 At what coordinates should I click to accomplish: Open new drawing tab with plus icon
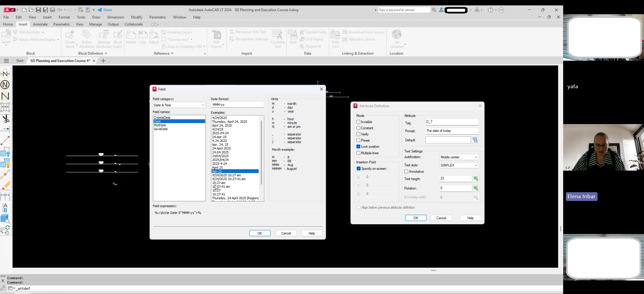pos(103,61)
